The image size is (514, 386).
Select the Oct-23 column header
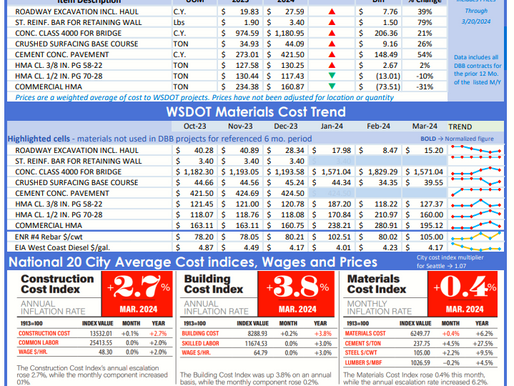195,126
